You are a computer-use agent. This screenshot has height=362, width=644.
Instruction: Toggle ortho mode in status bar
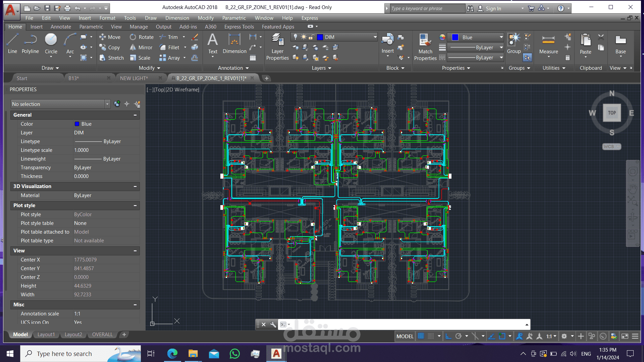coord(448,336)
